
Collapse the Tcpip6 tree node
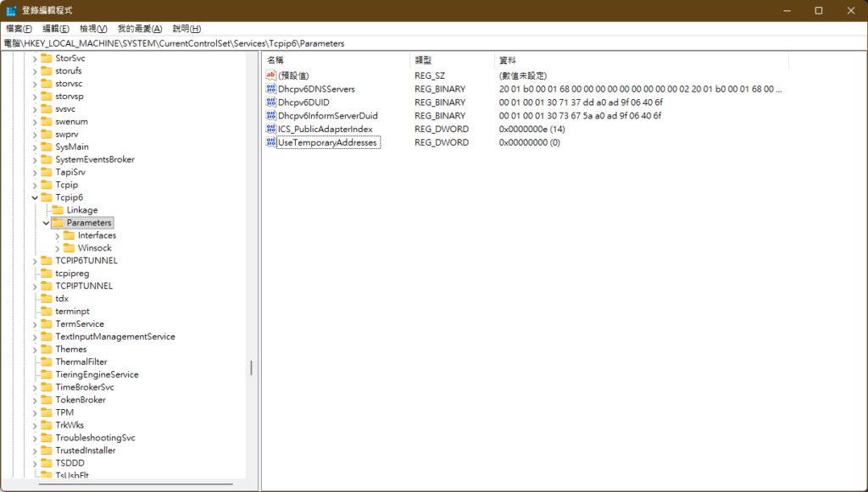35,197
